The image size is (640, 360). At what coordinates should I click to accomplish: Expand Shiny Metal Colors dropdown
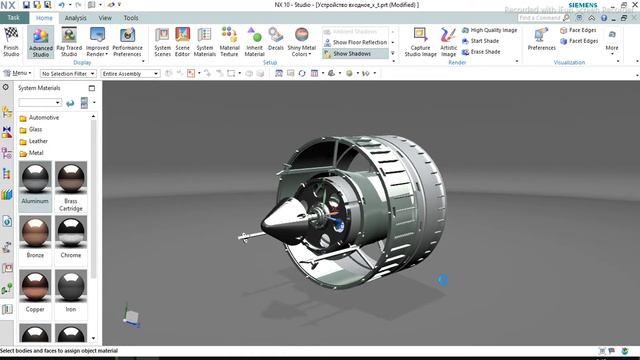[301, 42]
